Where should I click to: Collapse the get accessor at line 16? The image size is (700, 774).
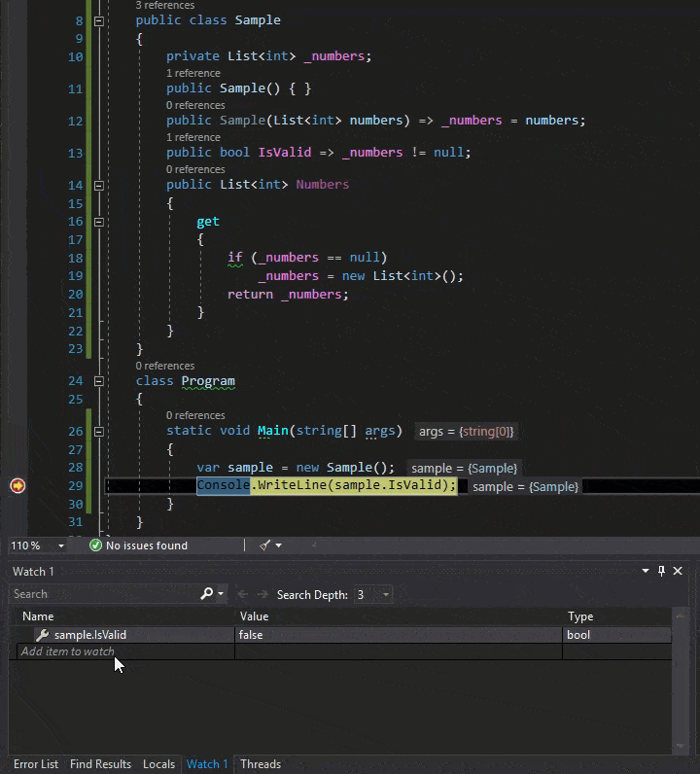[x=99, y=222]
